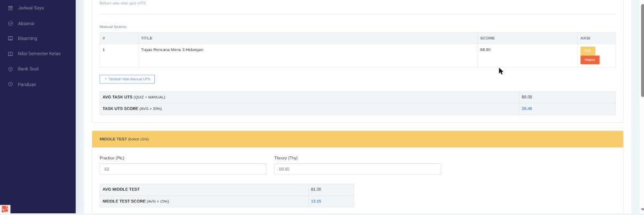Select AVG TASK UTS value 88.00

[x=526, y=97]
